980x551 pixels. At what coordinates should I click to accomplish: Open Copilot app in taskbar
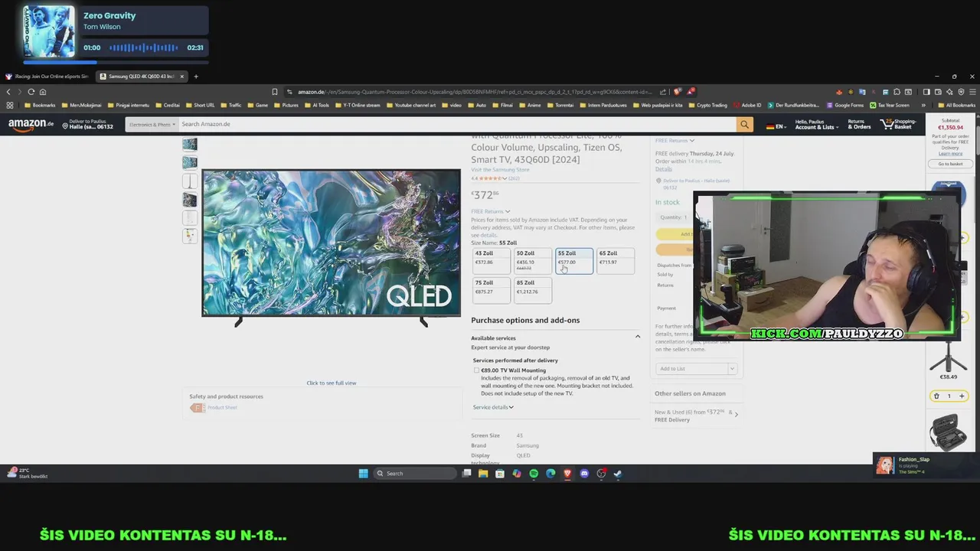point(517,473)
